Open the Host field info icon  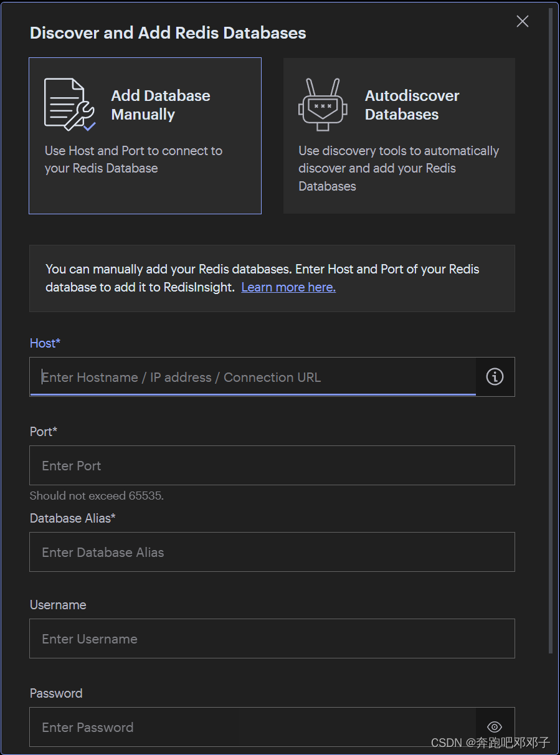[495, 377]
